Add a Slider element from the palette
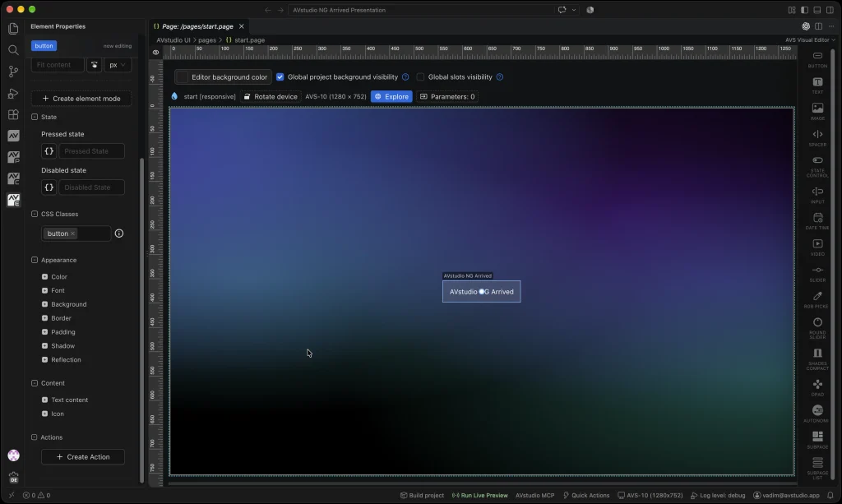The image size is (842, 504). [x=817, y=274]
